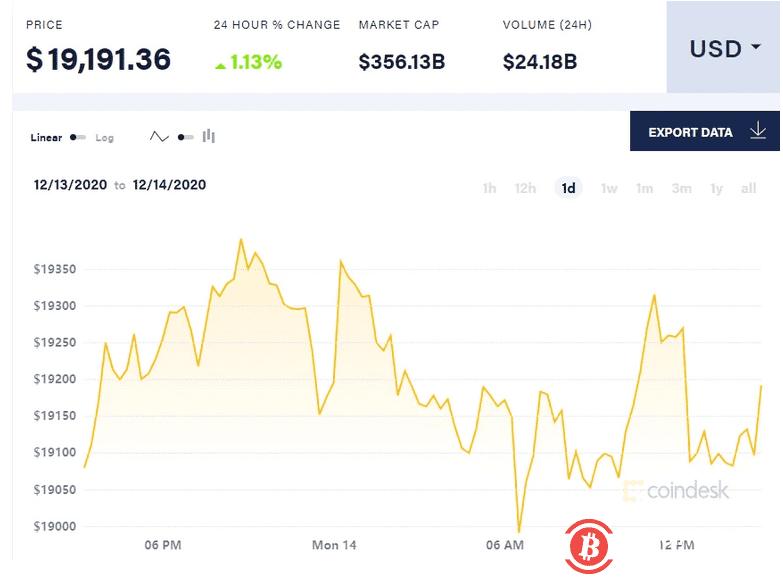Click the Export Data button
Image resolution: width=783 pixels, height=586 pixels.
coord(705,131)
